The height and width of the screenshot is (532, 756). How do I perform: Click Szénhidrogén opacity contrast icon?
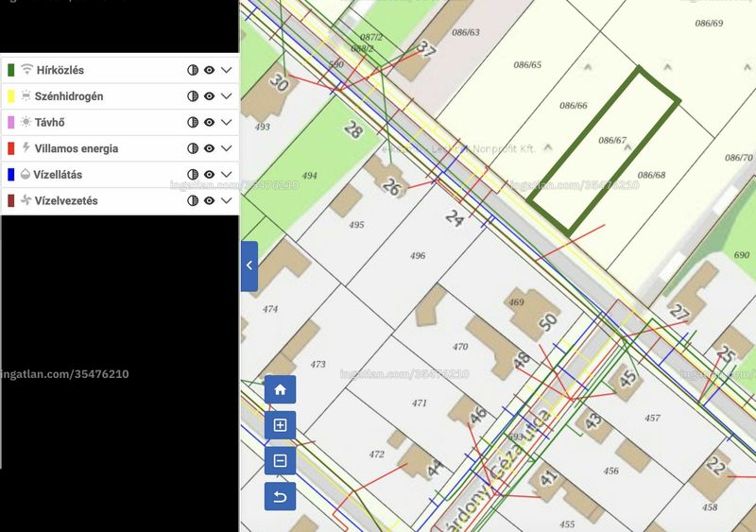pyautogui.click(x=193, y=96)
